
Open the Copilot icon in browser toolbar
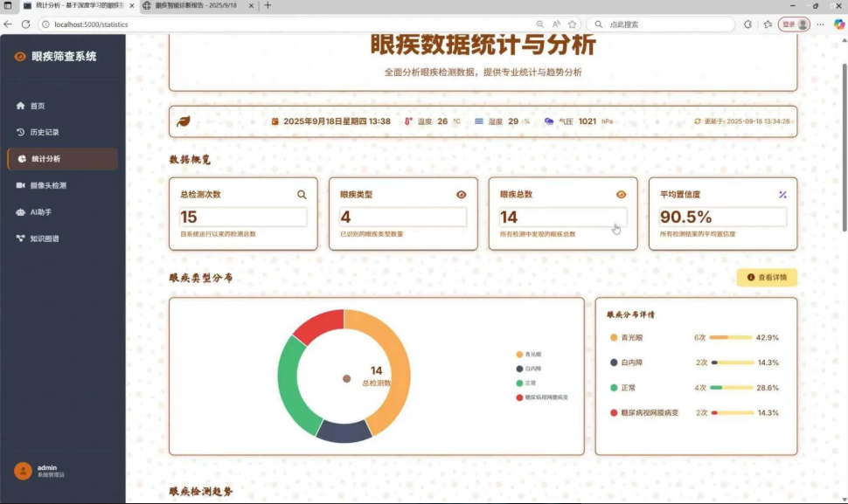(838, 24)
